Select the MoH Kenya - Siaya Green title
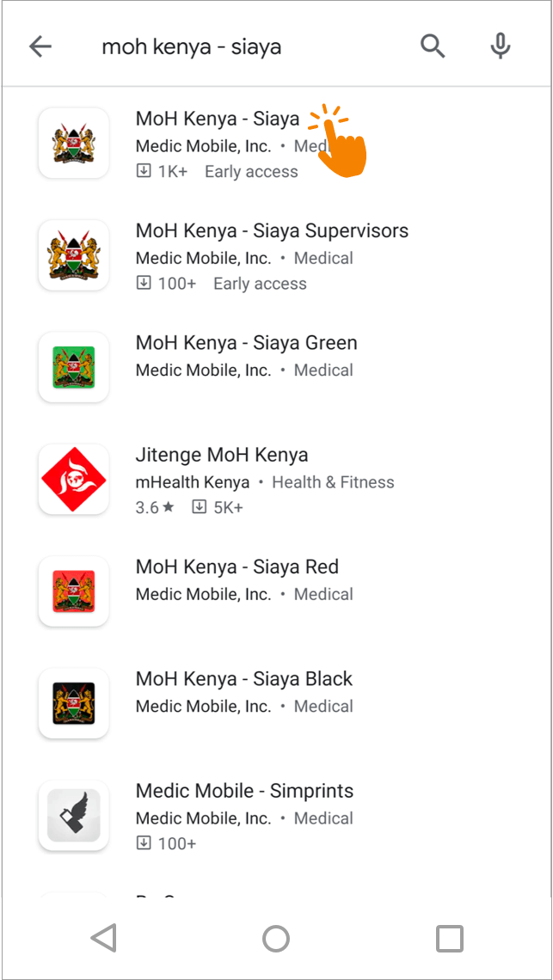This screenshot has height=980, width=553. coord(246,343)
